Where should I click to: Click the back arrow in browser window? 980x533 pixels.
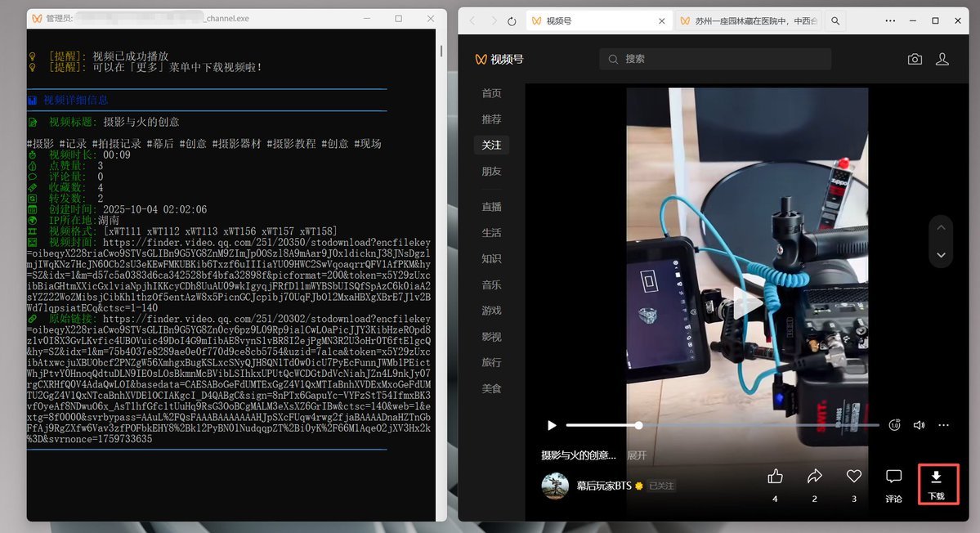click(x=472, y=21)
